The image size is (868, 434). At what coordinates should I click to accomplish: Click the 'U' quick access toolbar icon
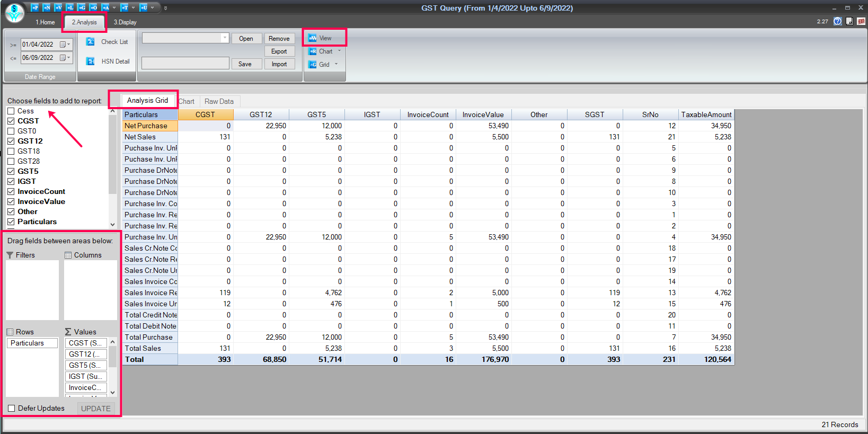[144, 7]
